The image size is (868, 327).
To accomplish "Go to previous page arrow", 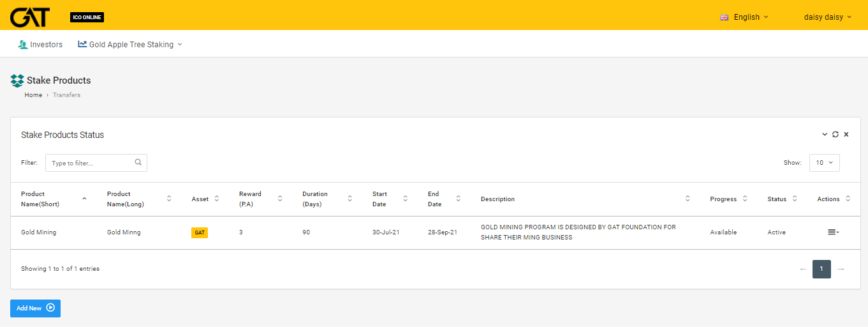I will click(803, 269).
